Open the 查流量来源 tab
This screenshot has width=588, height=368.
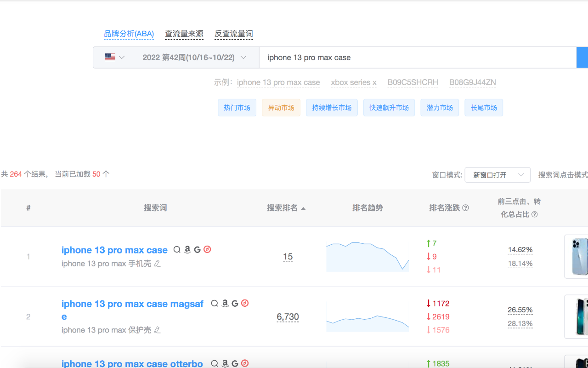184,34
